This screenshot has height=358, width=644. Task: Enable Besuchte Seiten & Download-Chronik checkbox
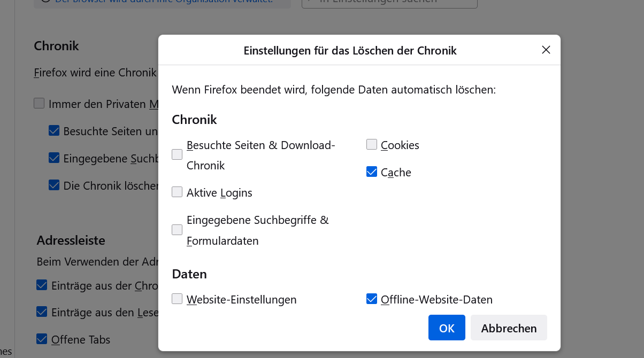coord(177,155)
